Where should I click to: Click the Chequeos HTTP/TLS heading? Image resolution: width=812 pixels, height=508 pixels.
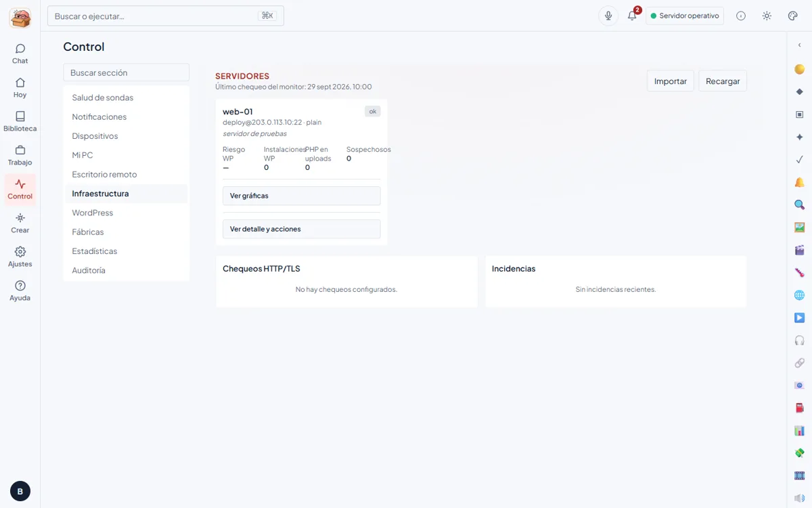261,269
